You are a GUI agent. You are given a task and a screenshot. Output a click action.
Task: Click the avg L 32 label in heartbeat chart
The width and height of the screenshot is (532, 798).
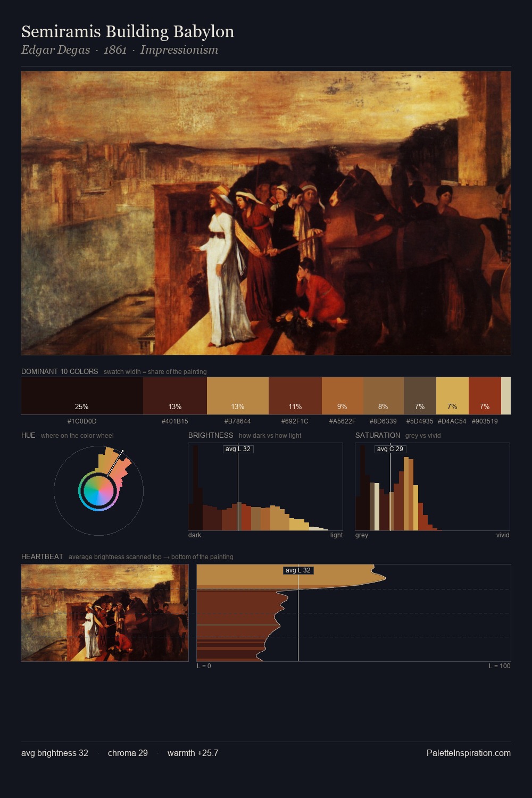pyautogui.click(x=298, y=570)
